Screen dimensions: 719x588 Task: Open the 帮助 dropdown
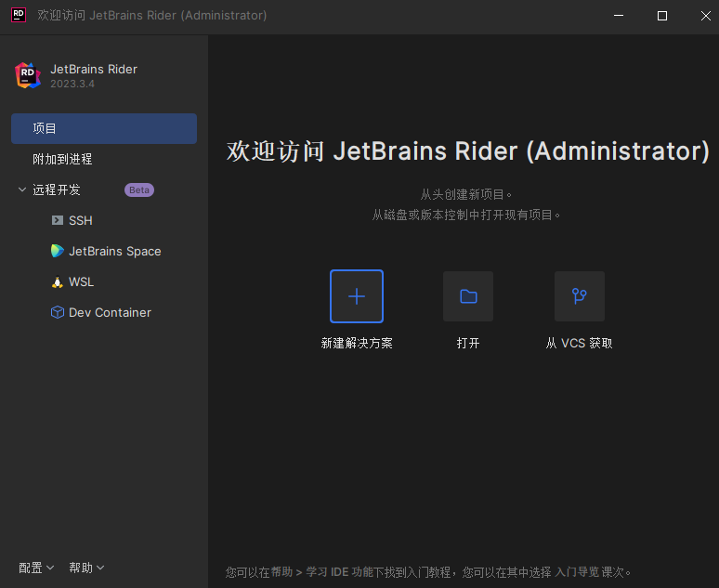tap(86, 568)
